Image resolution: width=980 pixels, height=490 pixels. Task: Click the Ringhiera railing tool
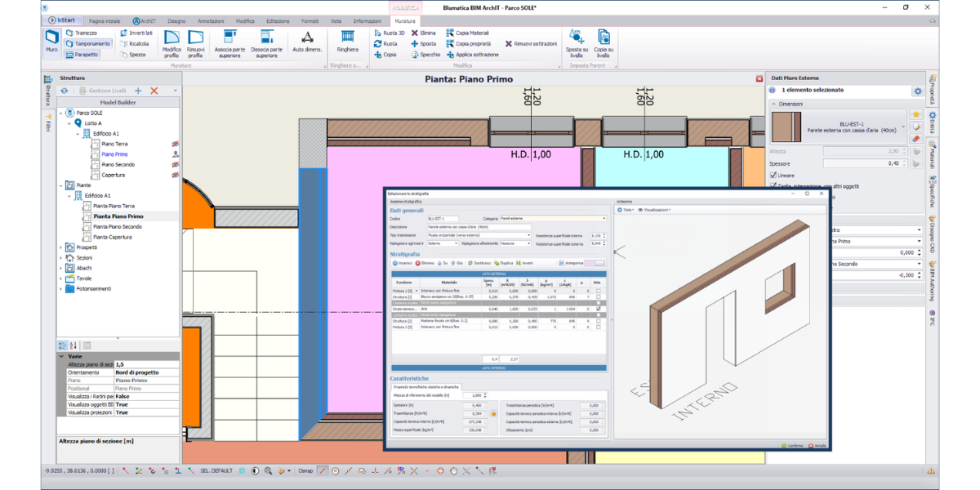[x=348, y=41]
